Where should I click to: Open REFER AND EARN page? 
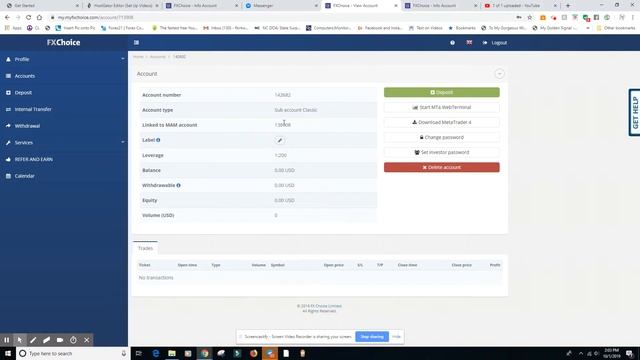33,159
